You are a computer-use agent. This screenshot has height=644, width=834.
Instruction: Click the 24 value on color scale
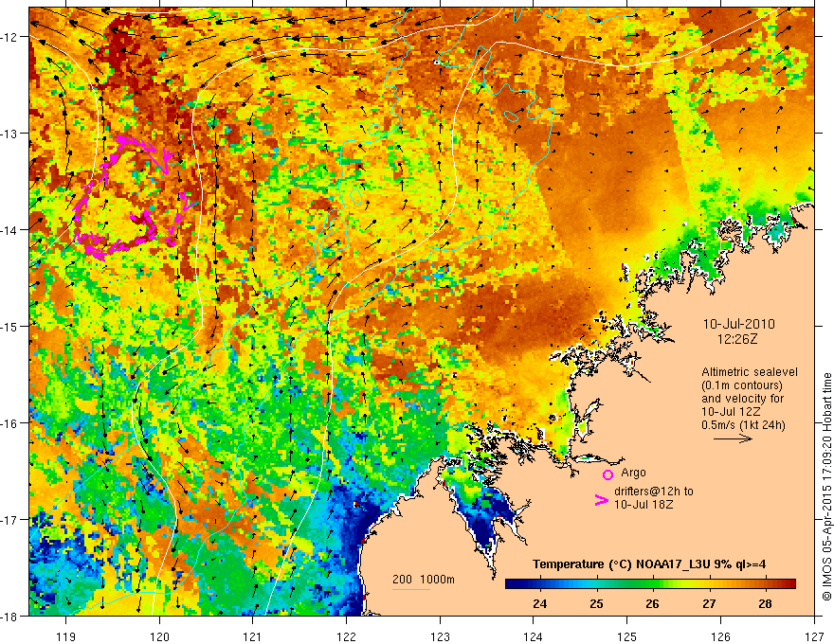[539, 603]
